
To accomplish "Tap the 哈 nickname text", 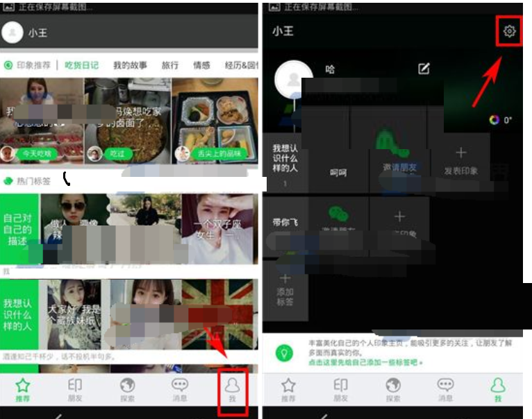I will [x=330, y=69].
